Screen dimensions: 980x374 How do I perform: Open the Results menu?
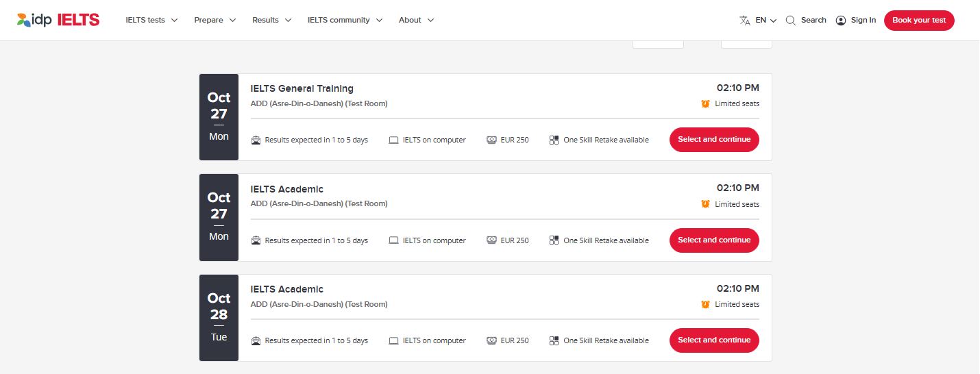pos(271,21)
